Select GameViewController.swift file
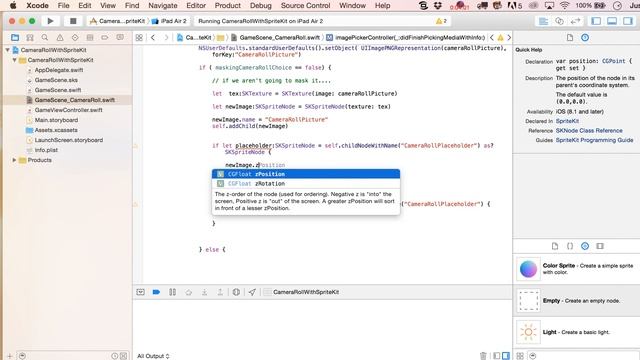Screen dimensions: 640x360 click(x=68, y=110)
